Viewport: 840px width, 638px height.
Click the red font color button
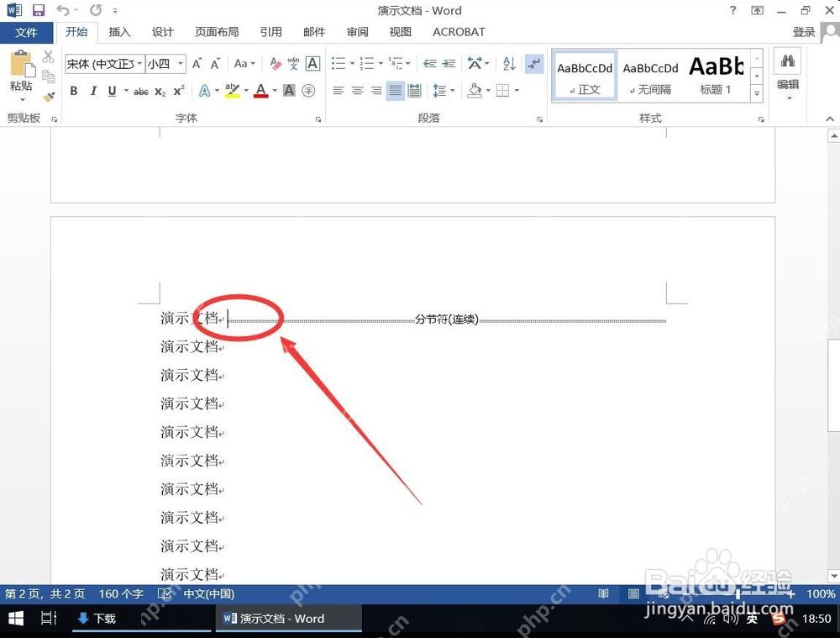261,91
